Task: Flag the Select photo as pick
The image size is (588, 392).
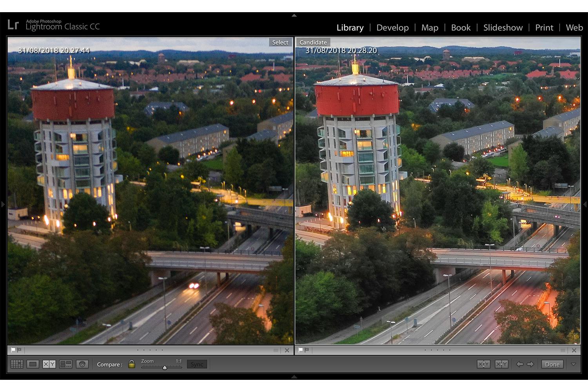Action: click(13, 350)
